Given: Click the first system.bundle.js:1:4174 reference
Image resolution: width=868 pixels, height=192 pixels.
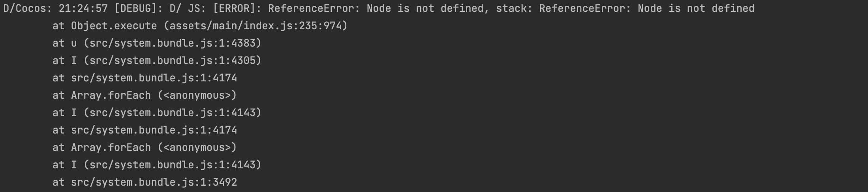Looking at the screenshot, I should 154,78.
